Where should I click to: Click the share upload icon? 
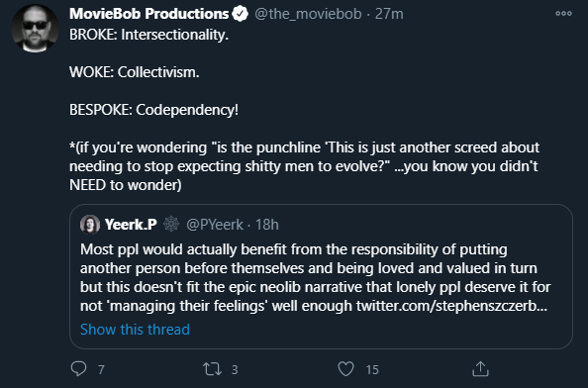(480, 368)
